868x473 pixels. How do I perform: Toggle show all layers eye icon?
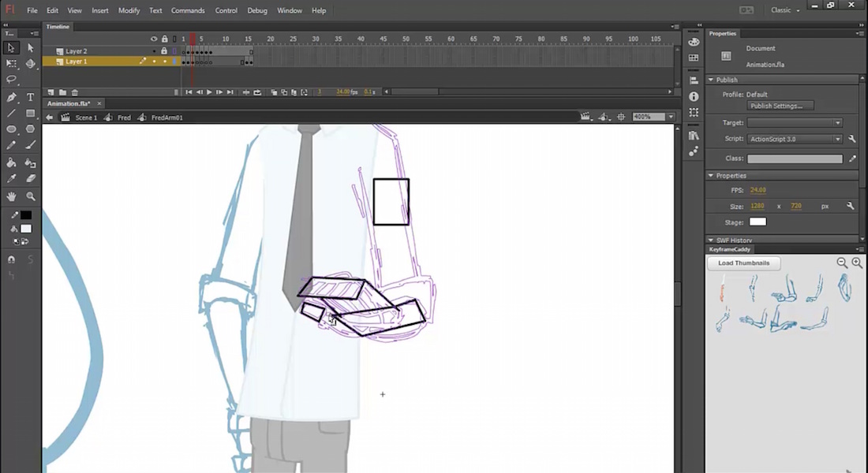pyautogui.click(x=154, y=39)
